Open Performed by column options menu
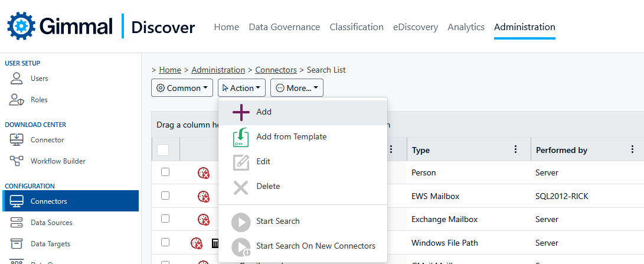Image resolution: width=644 pixels, height=264 pixels. (633, 150)
